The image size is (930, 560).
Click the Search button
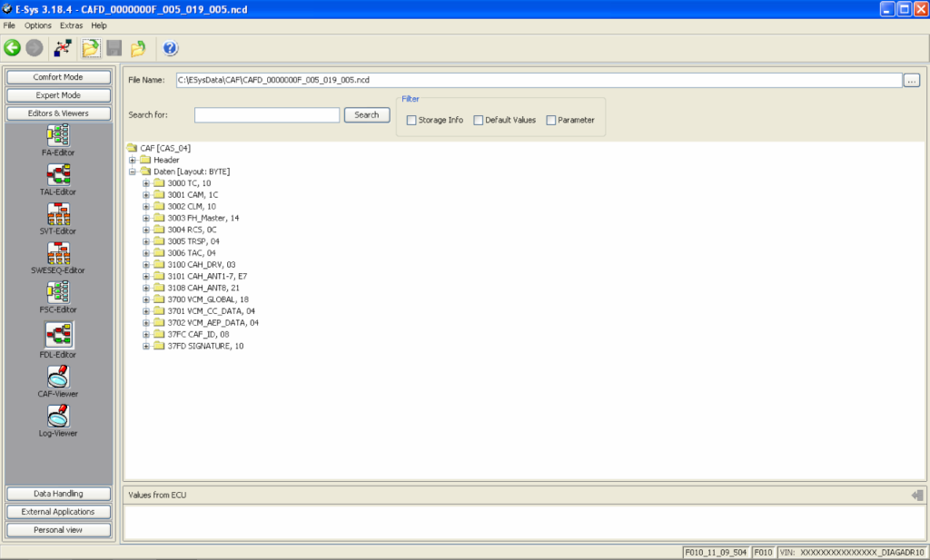tap(367, 115)
